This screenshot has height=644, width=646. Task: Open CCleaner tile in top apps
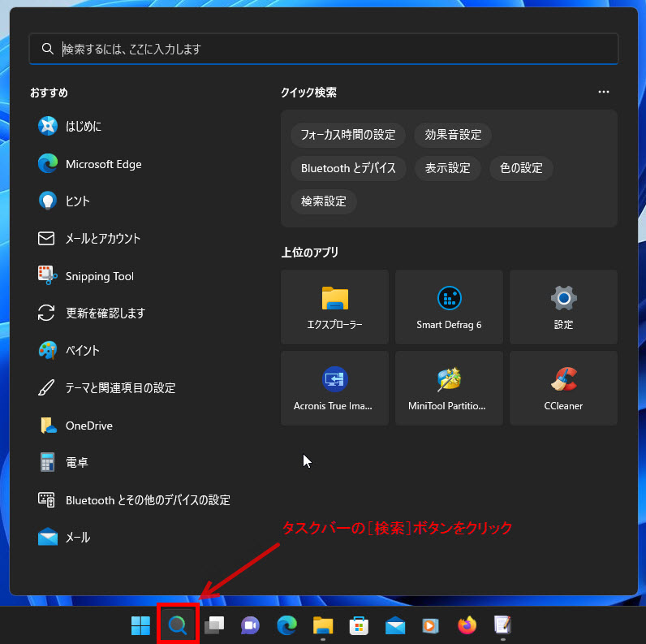point(563,388)
